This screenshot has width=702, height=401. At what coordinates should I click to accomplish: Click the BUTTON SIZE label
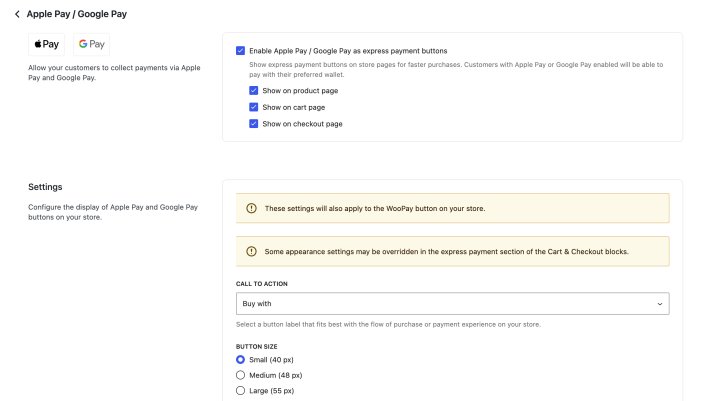257,346
